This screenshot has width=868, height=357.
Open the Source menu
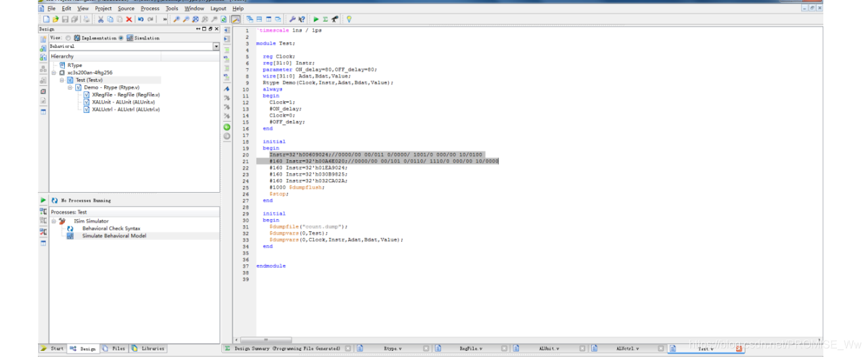coord(126,8)
